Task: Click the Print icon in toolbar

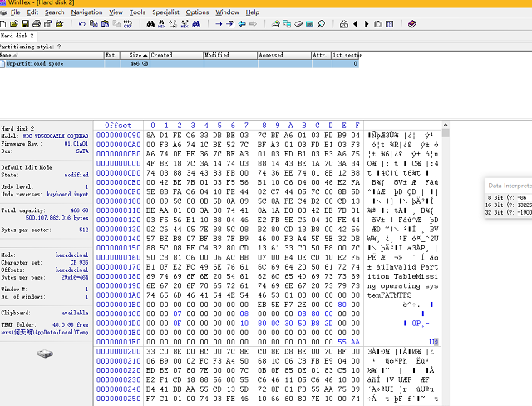Action: (x=37, y=24)
